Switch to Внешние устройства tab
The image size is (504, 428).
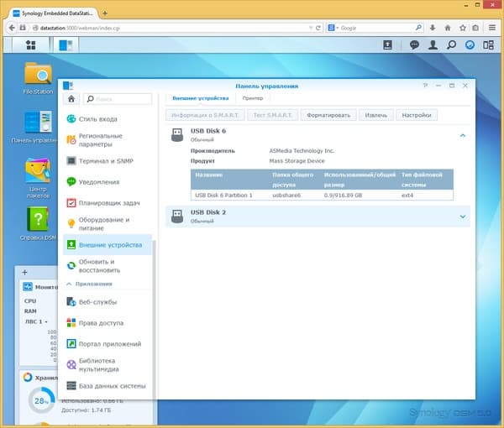201,98
